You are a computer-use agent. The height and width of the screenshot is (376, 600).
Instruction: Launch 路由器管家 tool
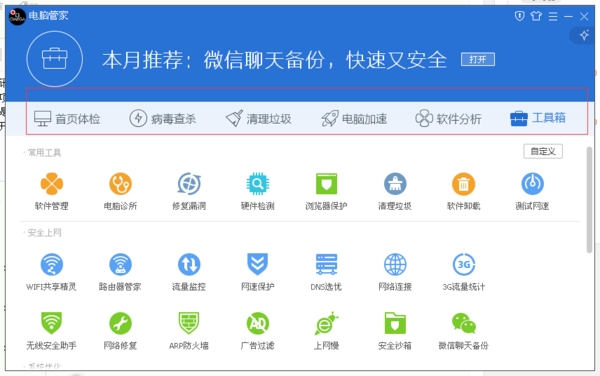tap(120, 272)
